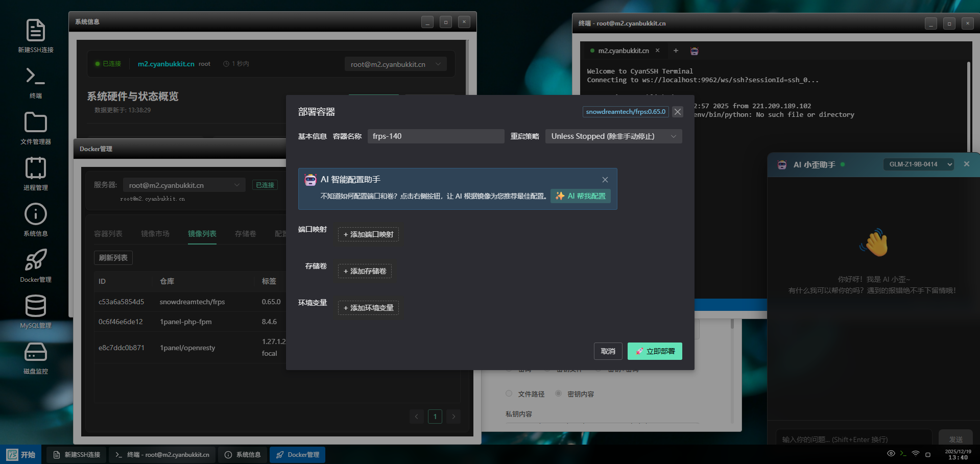
Task: Open the root@m2.cyanbukkit.cn dropdown in 系统信息
Action: 396,64
